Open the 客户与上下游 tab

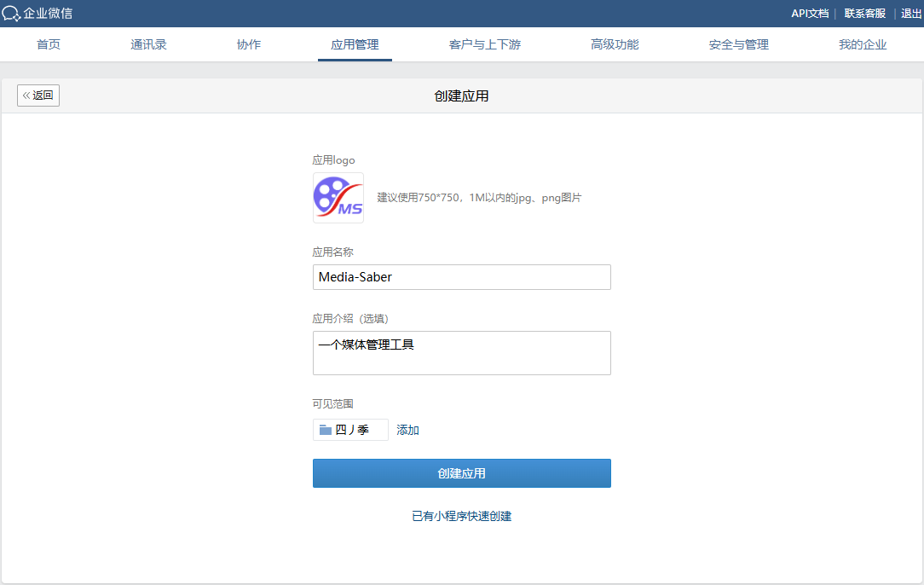(484, 45)
